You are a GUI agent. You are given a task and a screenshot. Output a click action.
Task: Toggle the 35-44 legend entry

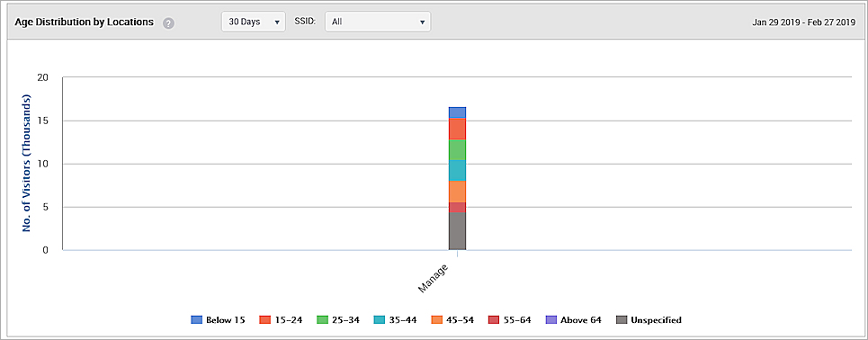[395, 320]
